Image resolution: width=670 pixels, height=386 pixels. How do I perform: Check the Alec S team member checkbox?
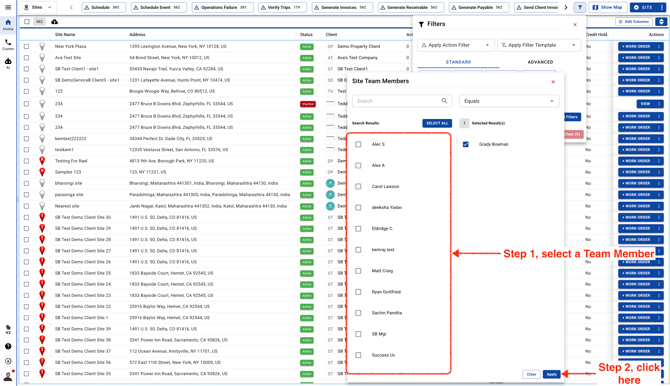[358, 144]
